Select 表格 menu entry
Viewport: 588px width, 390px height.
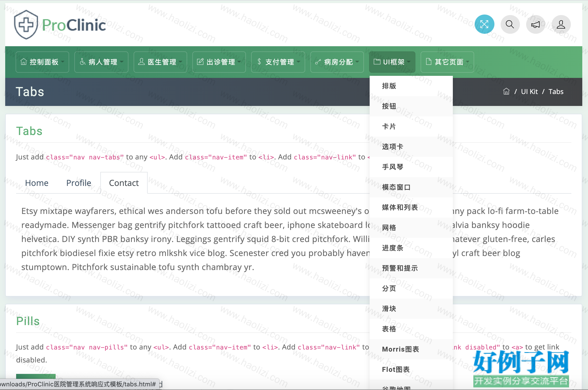[x=411, y=329]
